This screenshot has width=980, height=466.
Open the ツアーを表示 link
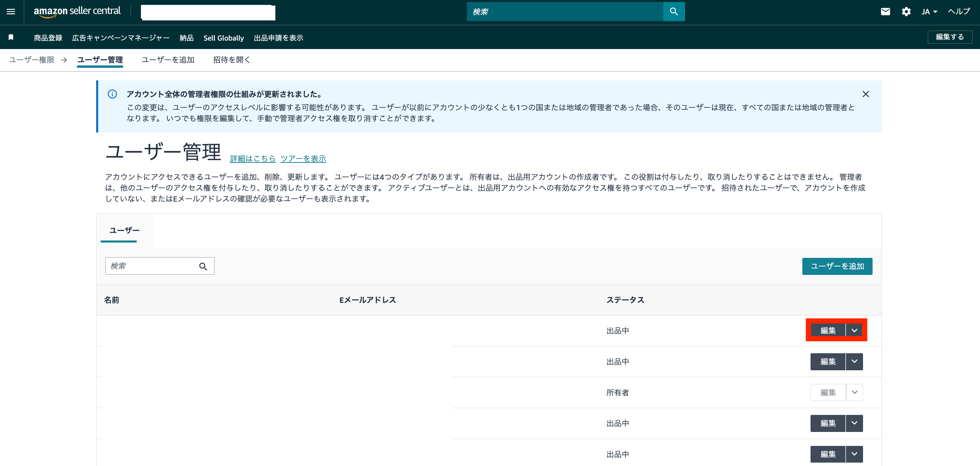pos(303,158)
